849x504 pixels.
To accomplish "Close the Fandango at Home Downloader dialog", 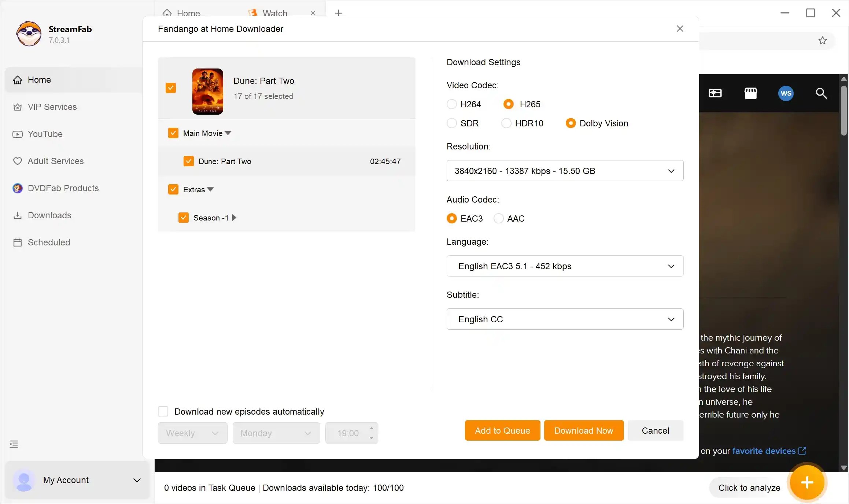I will pos(680,29).
